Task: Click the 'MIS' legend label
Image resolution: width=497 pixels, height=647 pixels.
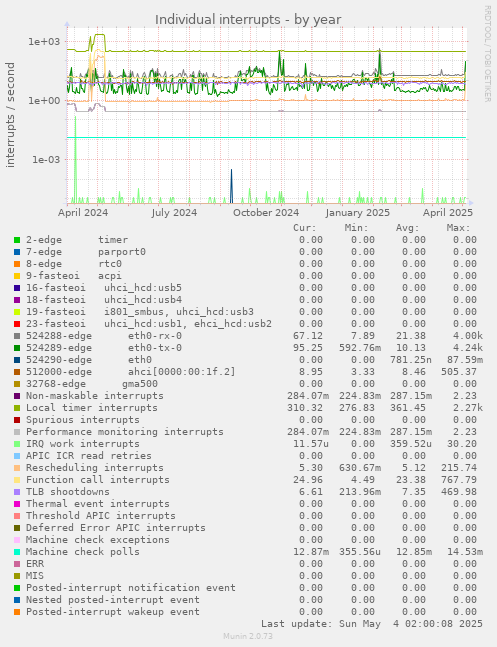Action: coord(35,575)
